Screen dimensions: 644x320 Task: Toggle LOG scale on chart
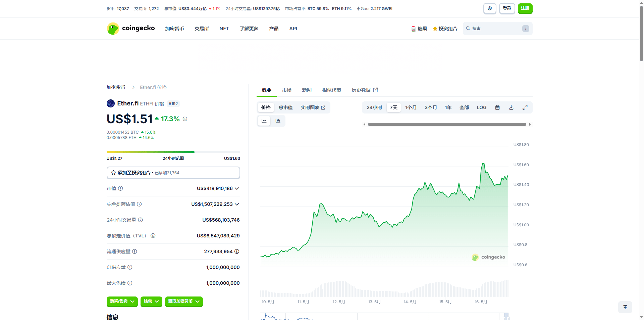(482, 107)
